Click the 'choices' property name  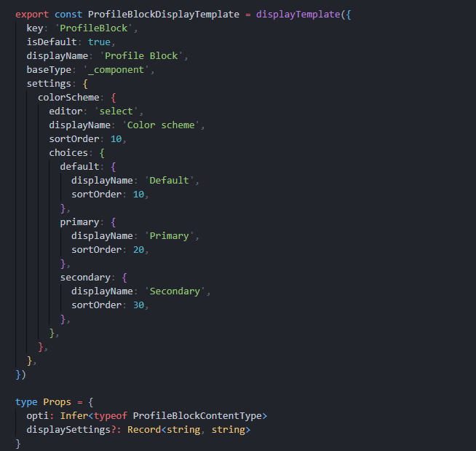[x=68, y=153]
